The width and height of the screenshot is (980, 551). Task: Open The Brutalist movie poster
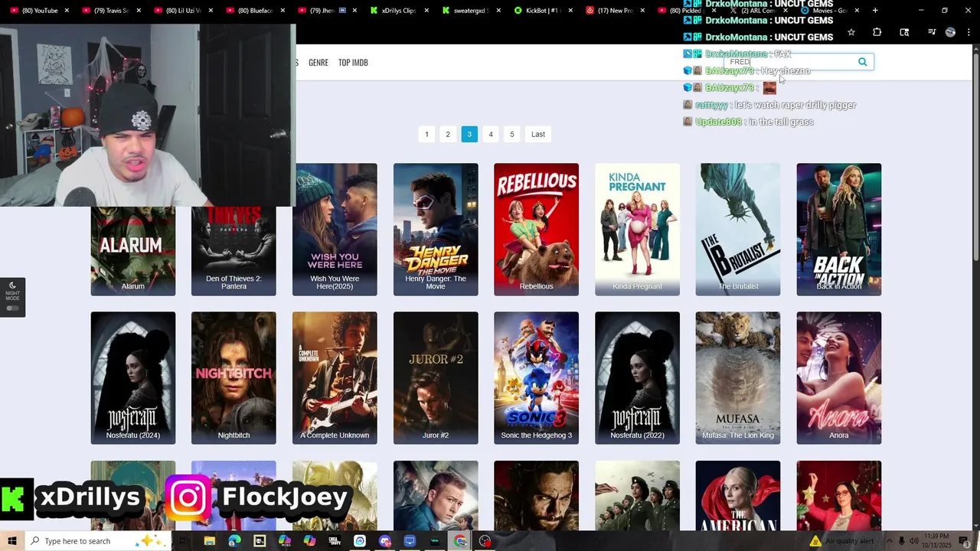pyautogui.click(x=738, y=230)
